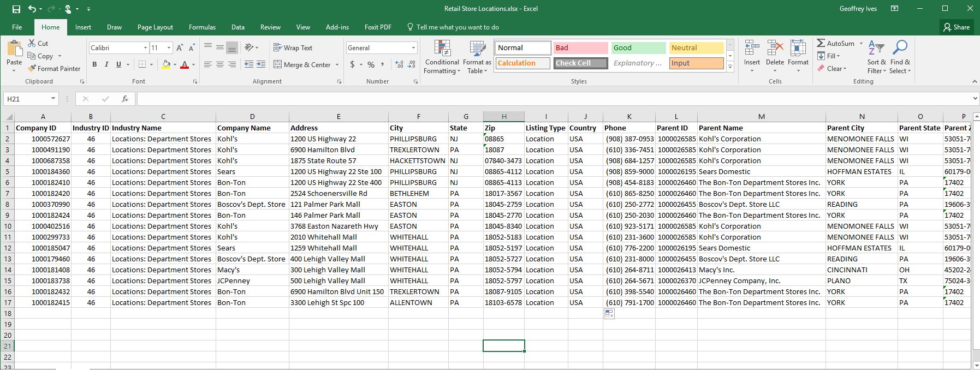Open Sort & Filter options
This screenshot has height=370, width=980.
877,57
